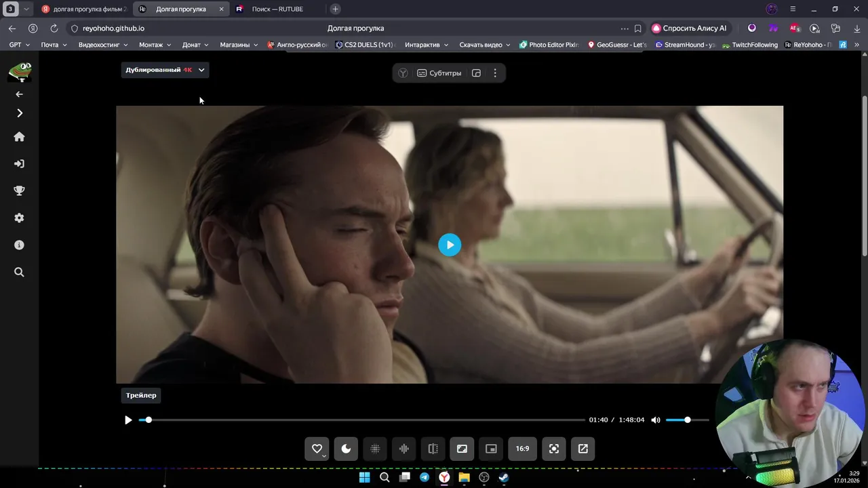
Task: Open the CS2 DUELS (1v1) bookmark
Action: (365, 45)
